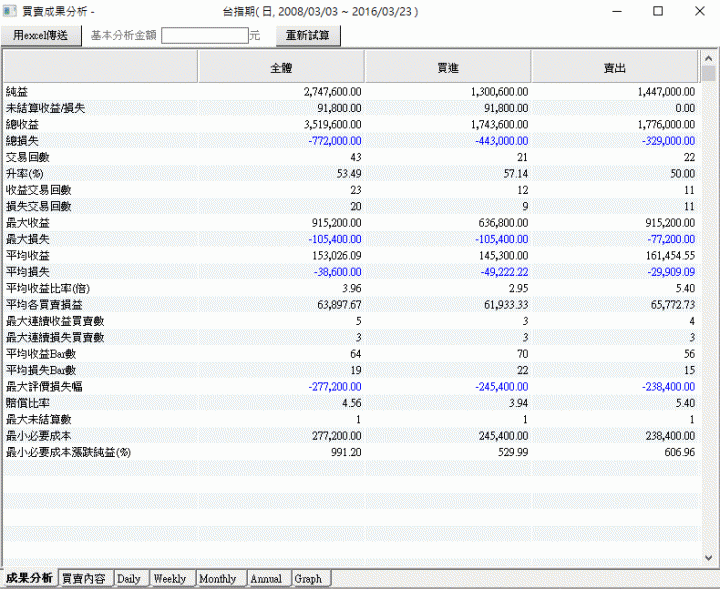Screen dimensions: 720x589
Task: Click the 1,300,600.00 buy net profit value
Action: pos(500,92)
